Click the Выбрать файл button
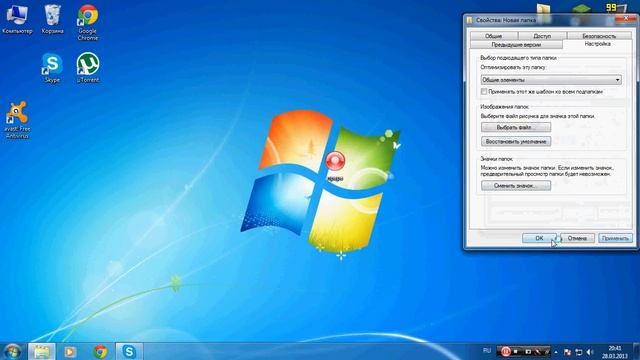The image size is (640, 360). click(516, 127)
